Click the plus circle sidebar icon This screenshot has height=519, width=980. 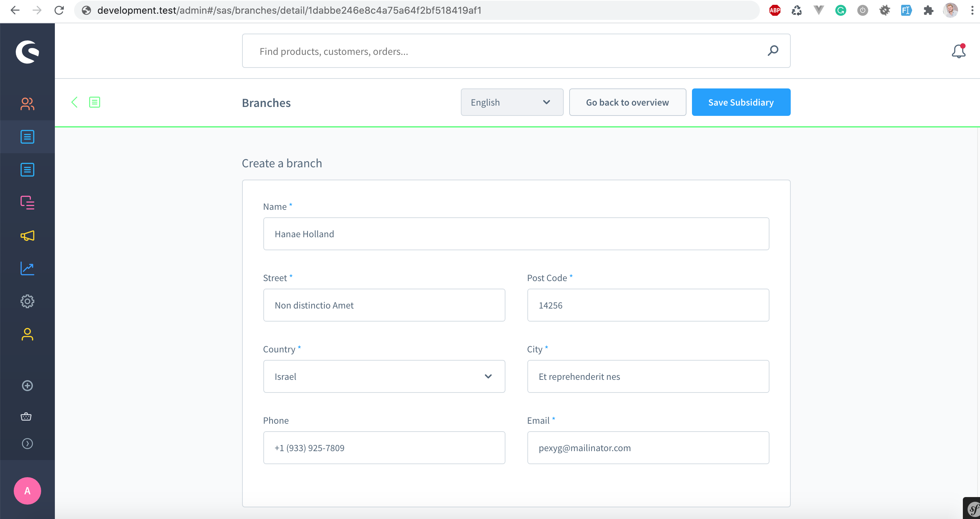[27, 386]
